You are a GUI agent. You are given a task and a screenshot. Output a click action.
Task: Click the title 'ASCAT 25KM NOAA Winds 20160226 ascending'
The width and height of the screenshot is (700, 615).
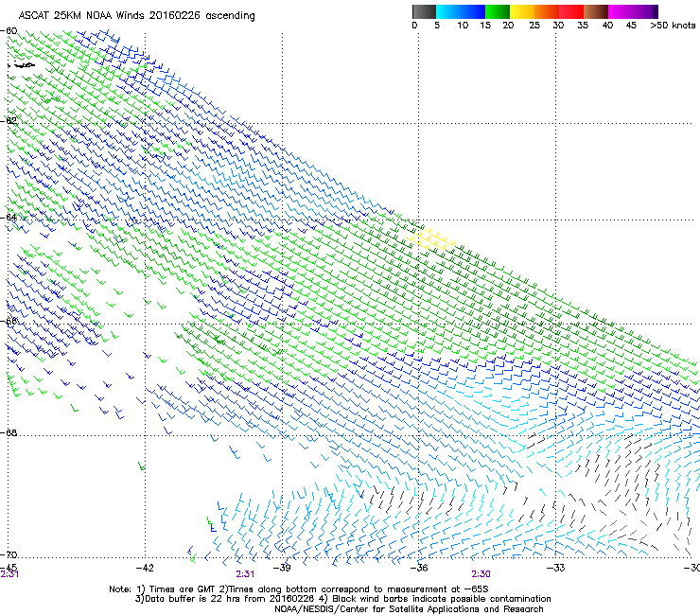pyautogui.click(x=136, y=16)
